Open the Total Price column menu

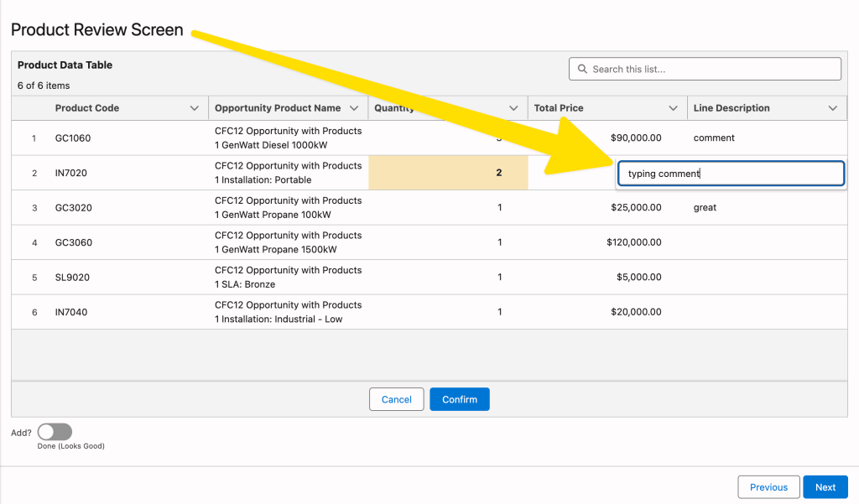click(x=672, y=107)
